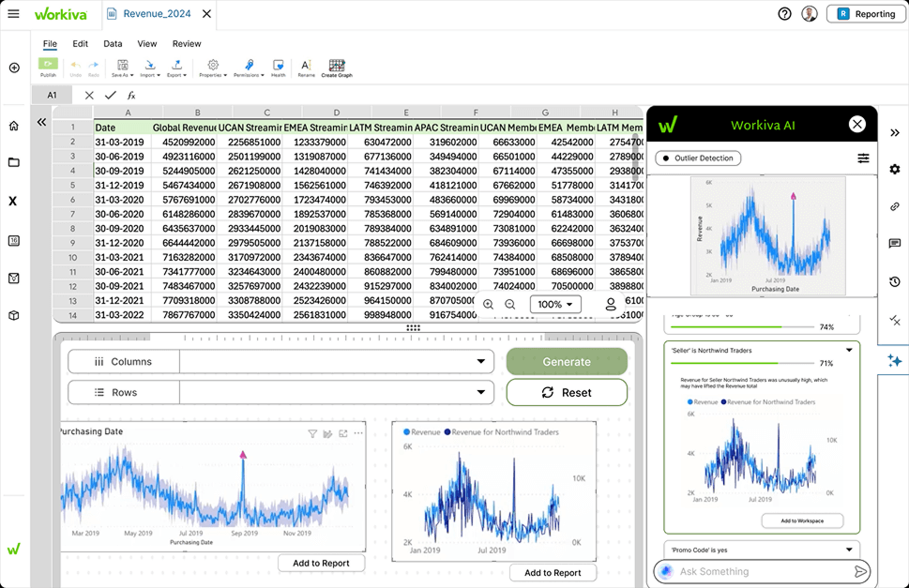Open the Review menu
The height and width of the screenshot is (588, 909).
pos(187,43)
